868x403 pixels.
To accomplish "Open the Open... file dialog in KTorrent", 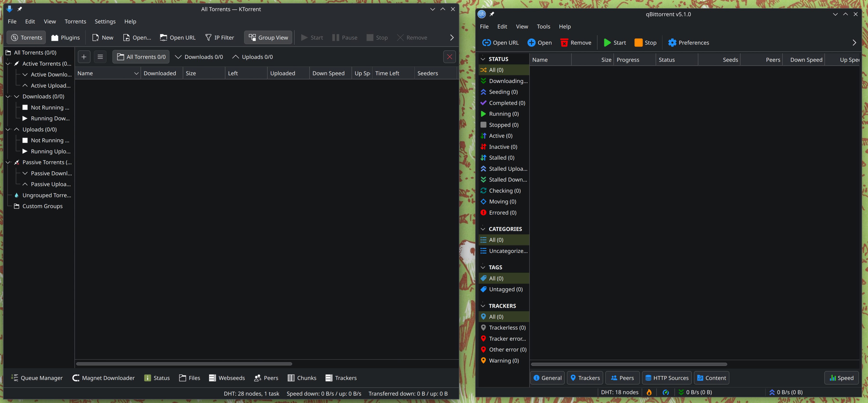I will pyautogui.click(x=137, y=37).
